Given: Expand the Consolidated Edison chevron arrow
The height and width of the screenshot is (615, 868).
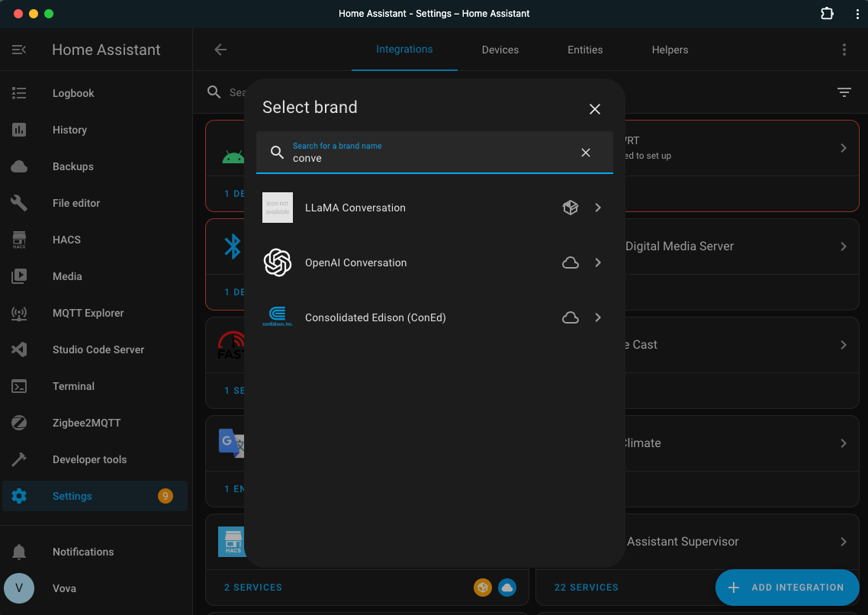Looking at the screenshot, I should 598,317.
